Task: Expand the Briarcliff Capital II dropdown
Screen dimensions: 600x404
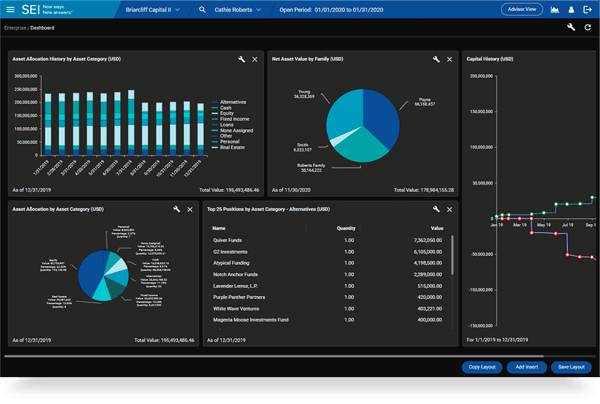Action: coord(152,10)
